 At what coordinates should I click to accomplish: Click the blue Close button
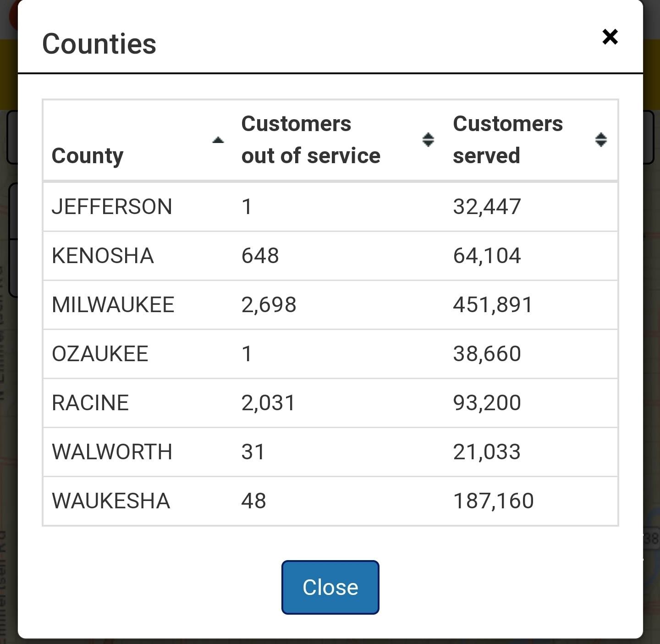click(x=330, y=587)
